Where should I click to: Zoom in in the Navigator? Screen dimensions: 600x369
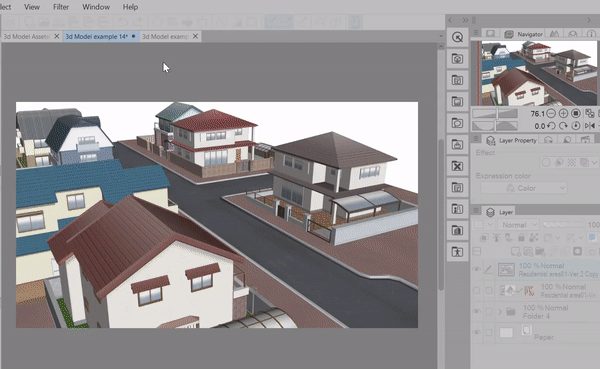coord(563,113)
